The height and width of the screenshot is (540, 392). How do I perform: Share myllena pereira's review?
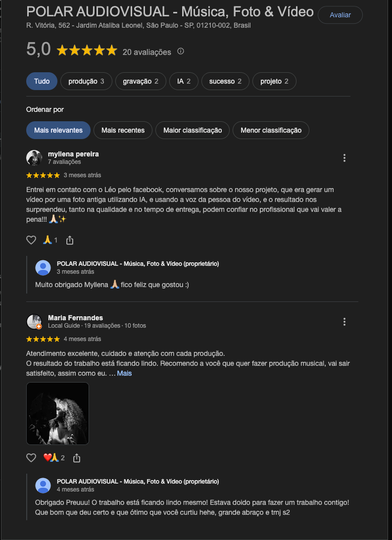[x=70, y=240]
